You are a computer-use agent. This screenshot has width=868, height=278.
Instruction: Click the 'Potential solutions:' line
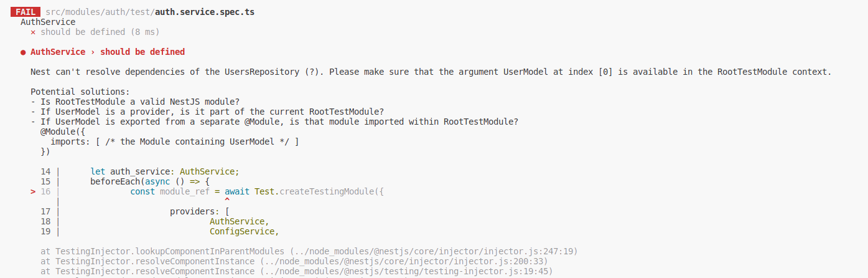click(x=80, y=92)
